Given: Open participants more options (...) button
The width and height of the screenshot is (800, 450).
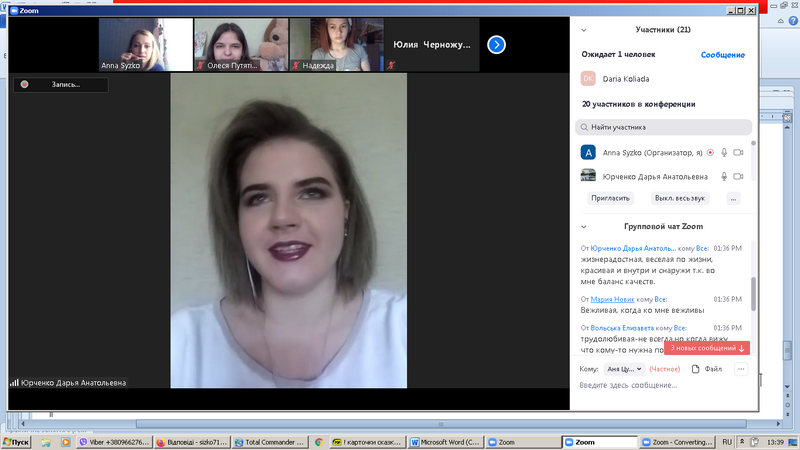Looking at the screenshot, I should (x=733, y=198).
